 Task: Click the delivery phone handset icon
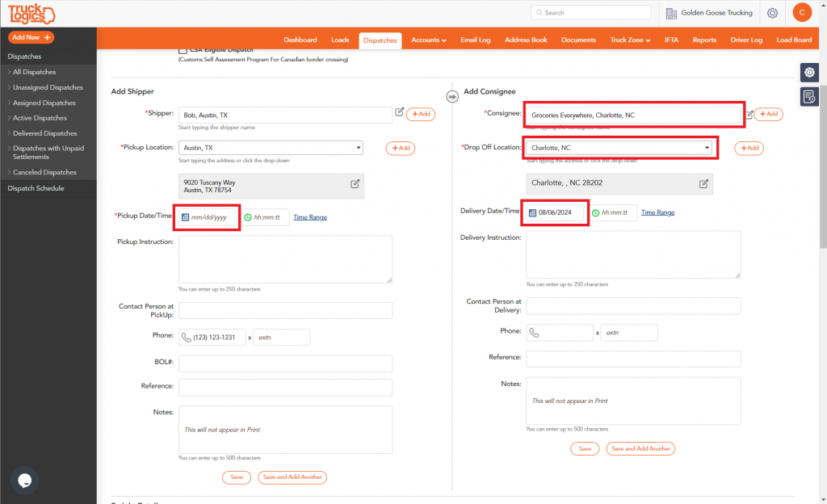pos(535,333)
